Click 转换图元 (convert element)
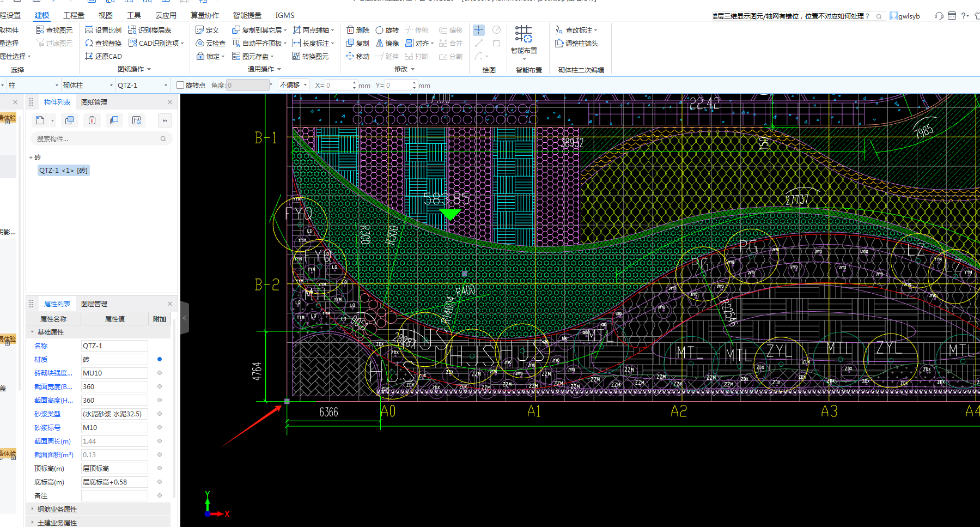The height and width of the screenshot is (527, 980). pos(310,56)
